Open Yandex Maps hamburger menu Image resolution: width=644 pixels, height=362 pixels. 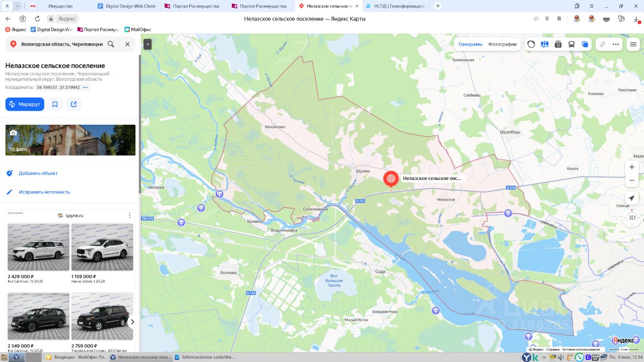click(633, 44)
